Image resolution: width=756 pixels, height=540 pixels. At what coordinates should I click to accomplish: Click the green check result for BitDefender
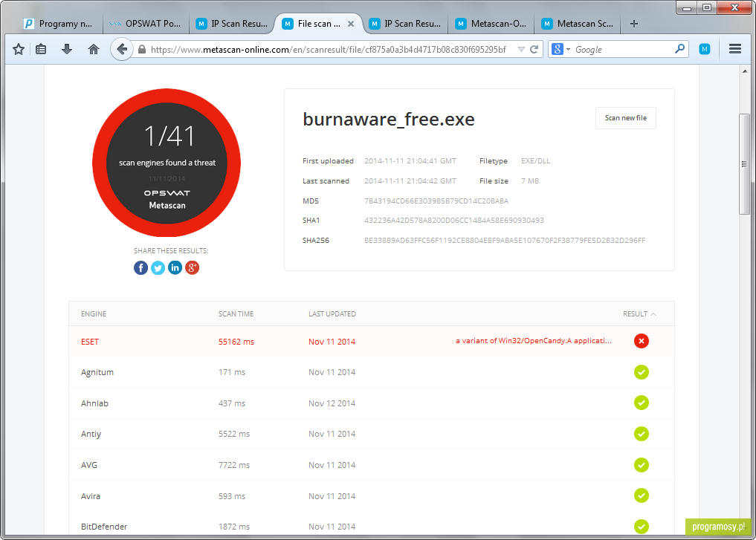pos(642,527)
